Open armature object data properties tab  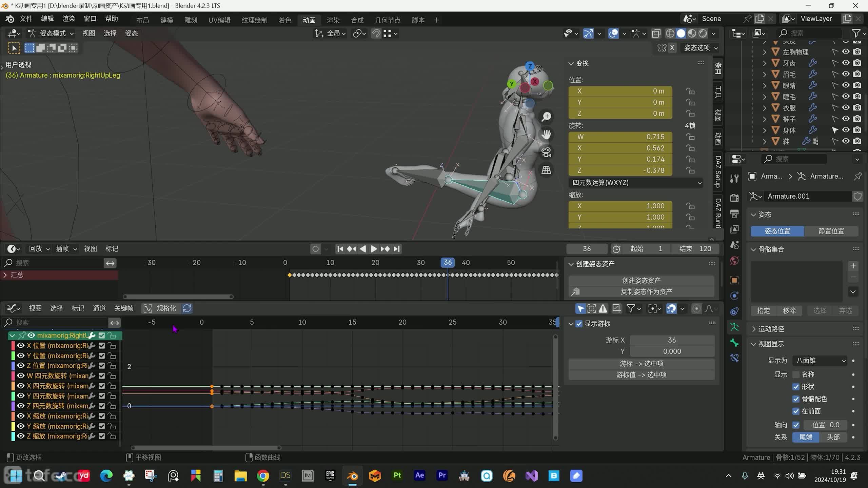point(734,327)
